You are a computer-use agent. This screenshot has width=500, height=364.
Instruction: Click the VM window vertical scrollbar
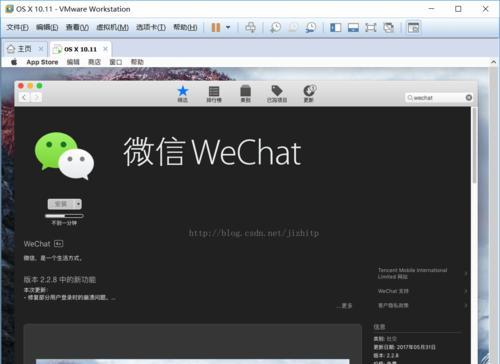[x=493, y=213]
